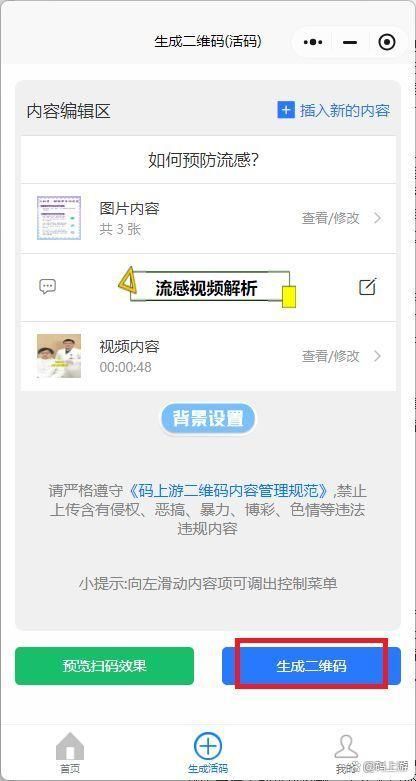The height and width of the screenshot is (781, 416).
Task: Open 查看/修改 for video content
Action: click(x=330, y=356)
